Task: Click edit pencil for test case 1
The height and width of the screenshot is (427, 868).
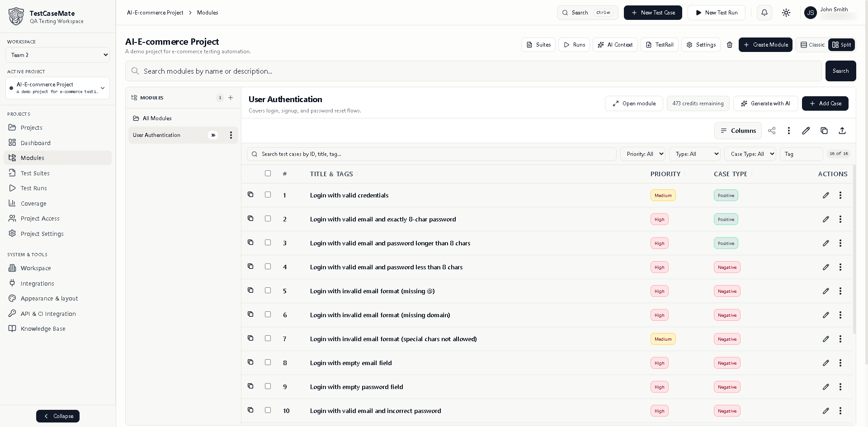Action: 826,195
